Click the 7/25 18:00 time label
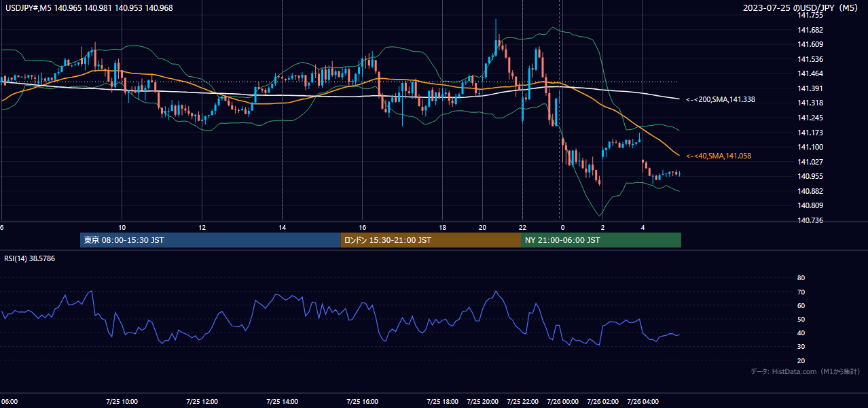The height and width of the screenshot is (408, 868). click(442, 401)
